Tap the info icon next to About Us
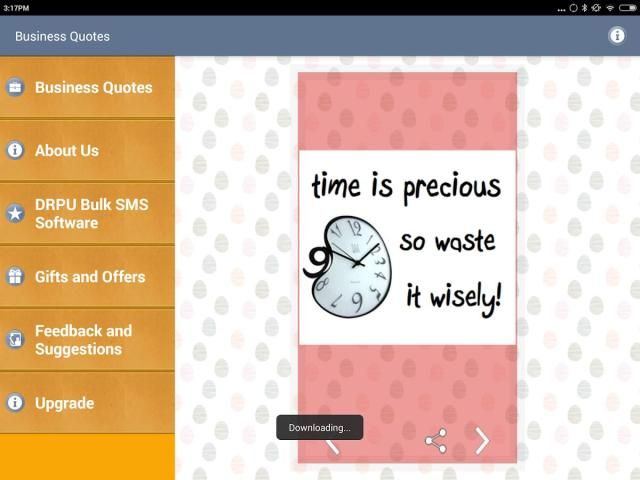Viewport: 640px width, 480px height. pos(15,150)
